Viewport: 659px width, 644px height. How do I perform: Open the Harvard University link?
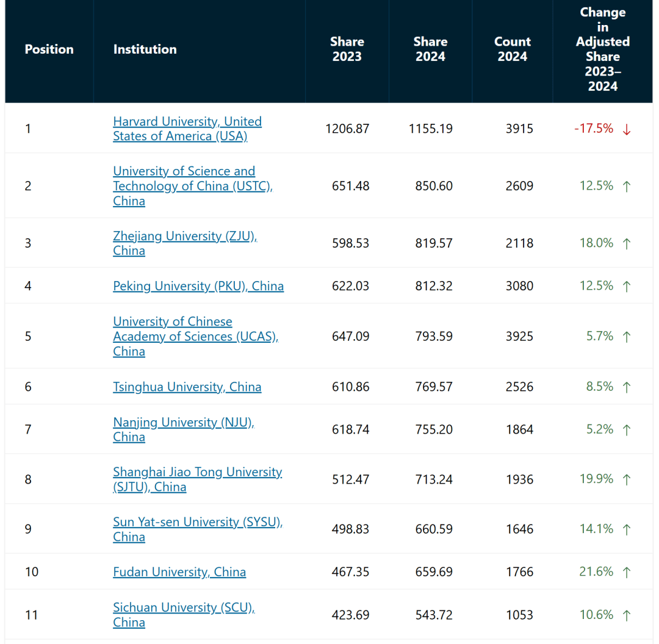point(187,129)
